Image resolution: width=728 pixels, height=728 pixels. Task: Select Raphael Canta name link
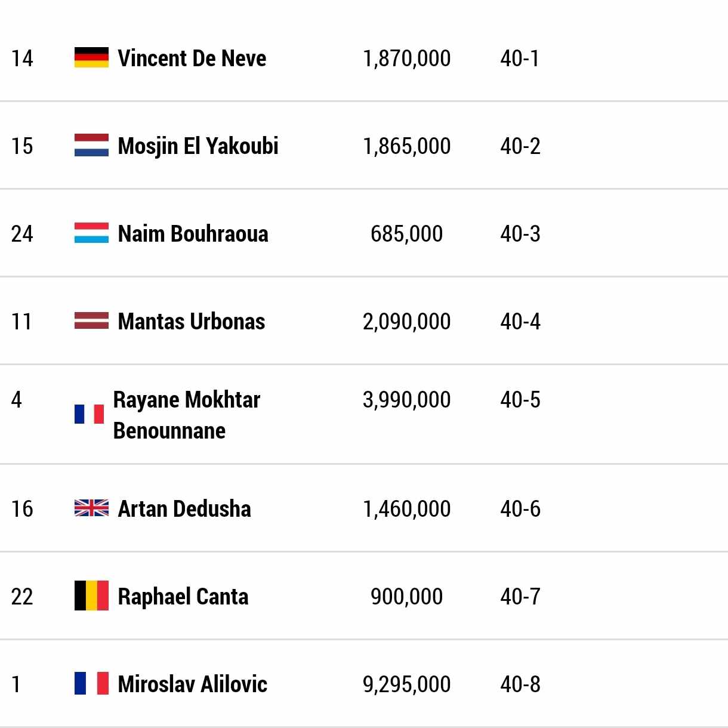point(183,597)
